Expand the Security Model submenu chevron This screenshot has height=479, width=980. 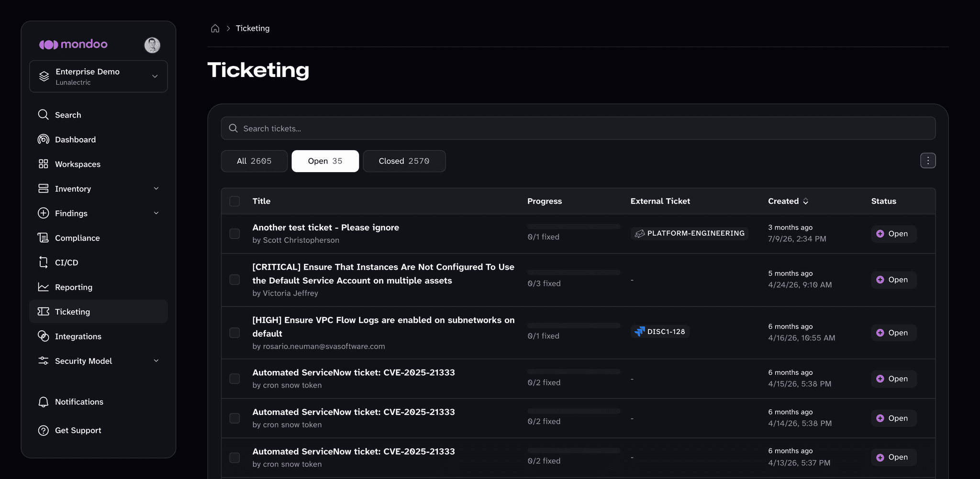pos(156,361)
